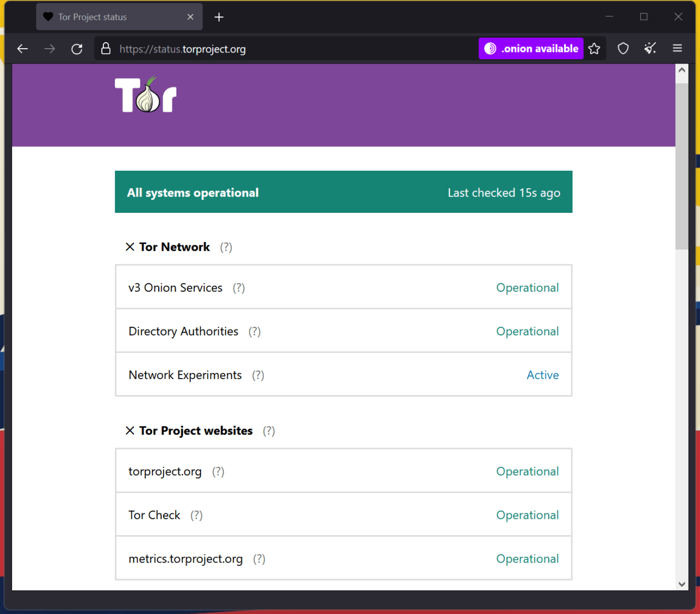Open the shield security level icon
The width and height of the screenshot is (700, 614).
point(623,49)
